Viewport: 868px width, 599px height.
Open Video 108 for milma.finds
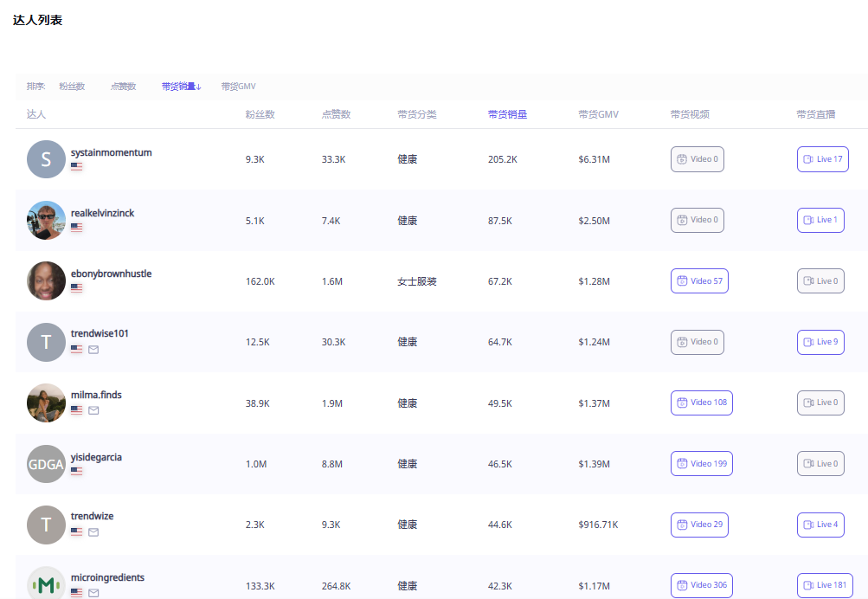[x=701, y=403]
